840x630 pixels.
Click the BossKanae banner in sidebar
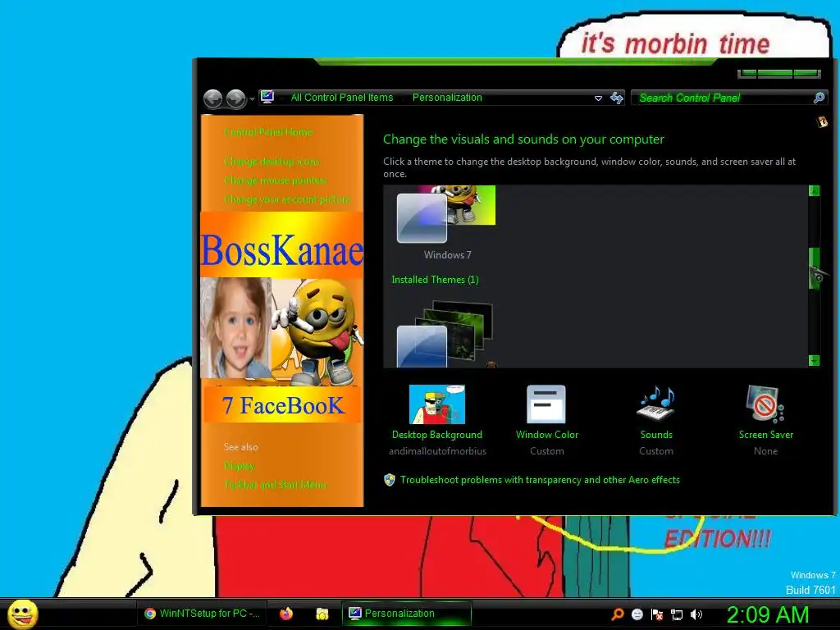tap(282, 245)
